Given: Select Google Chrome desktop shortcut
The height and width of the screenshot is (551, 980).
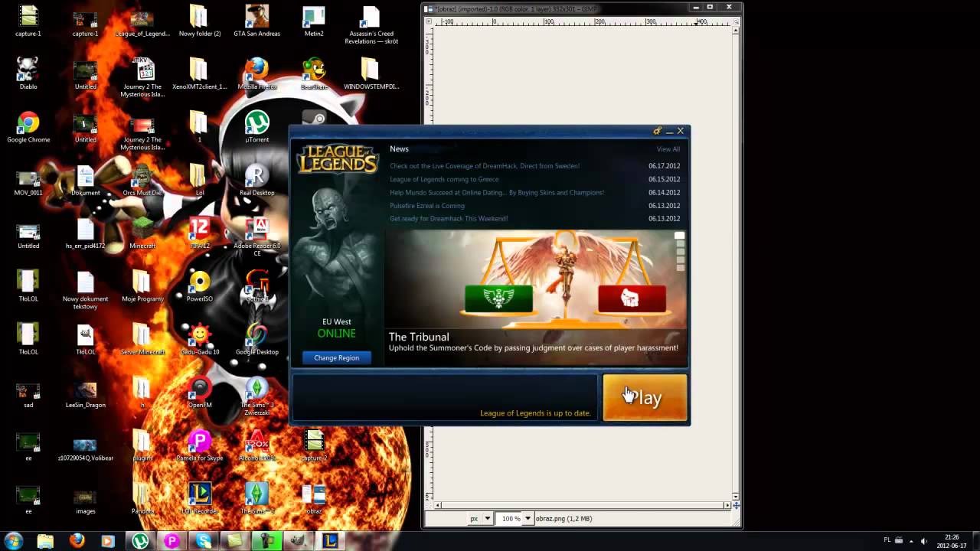Looking at the screenshot, I should pos(28,127).
